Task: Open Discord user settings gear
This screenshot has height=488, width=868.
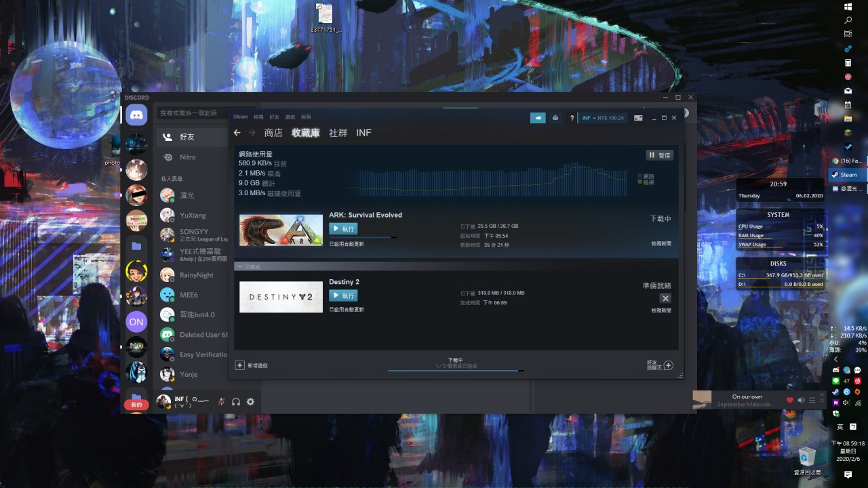Action: pos(250,401)
